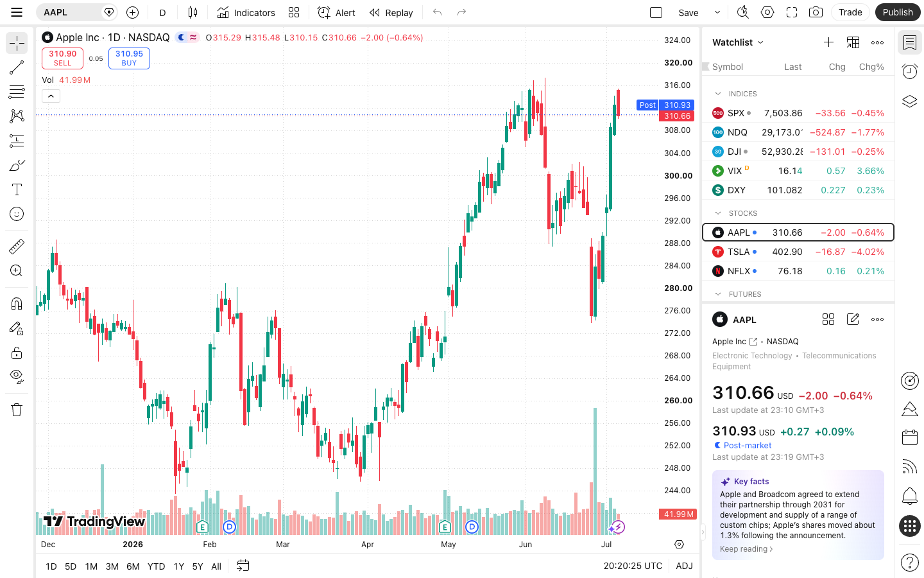Collapse the indicator legend chevron
Viewport: 924px width, 578px height.
tap(51, 96)
